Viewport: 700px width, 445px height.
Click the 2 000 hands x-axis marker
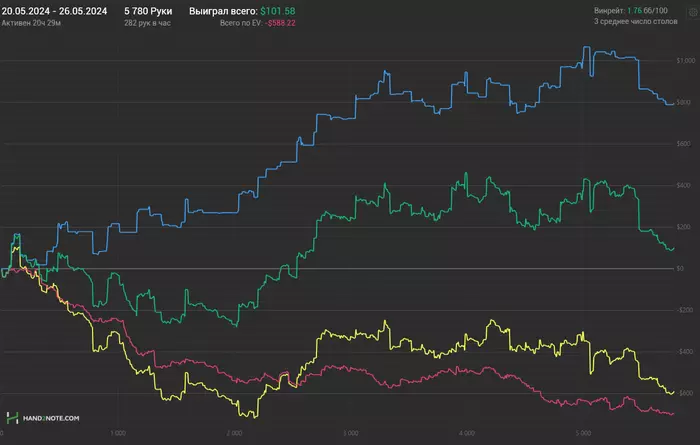[x=234, y=433]
